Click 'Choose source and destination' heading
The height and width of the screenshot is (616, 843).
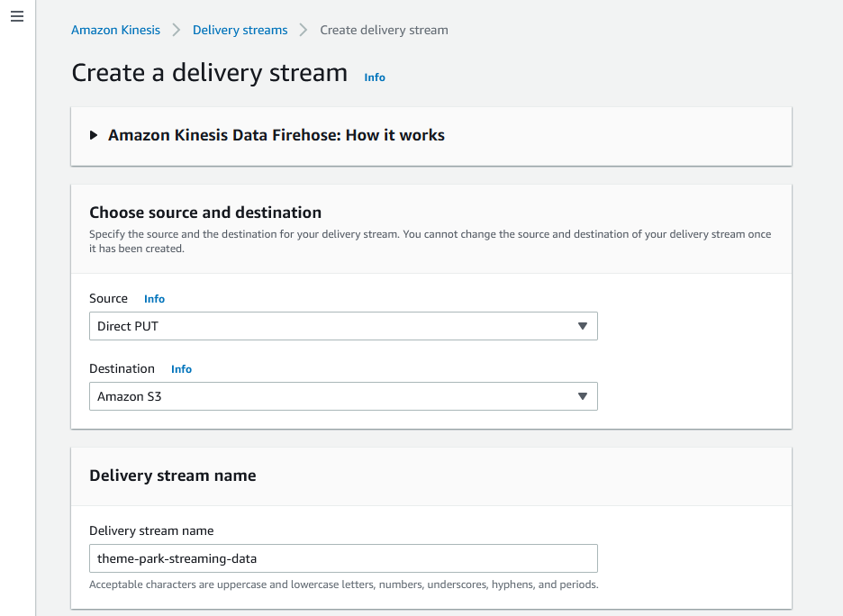tap(205, 213)
